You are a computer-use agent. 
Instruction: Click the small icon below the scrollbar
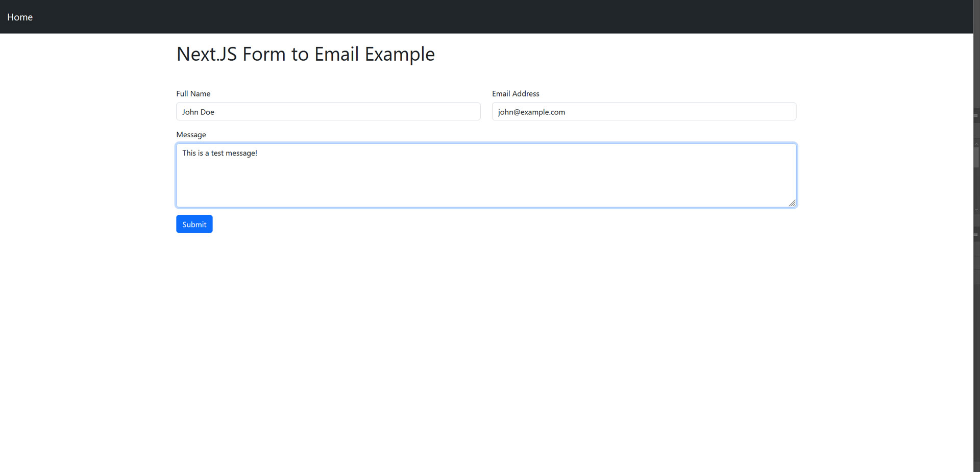click(976, 233)
